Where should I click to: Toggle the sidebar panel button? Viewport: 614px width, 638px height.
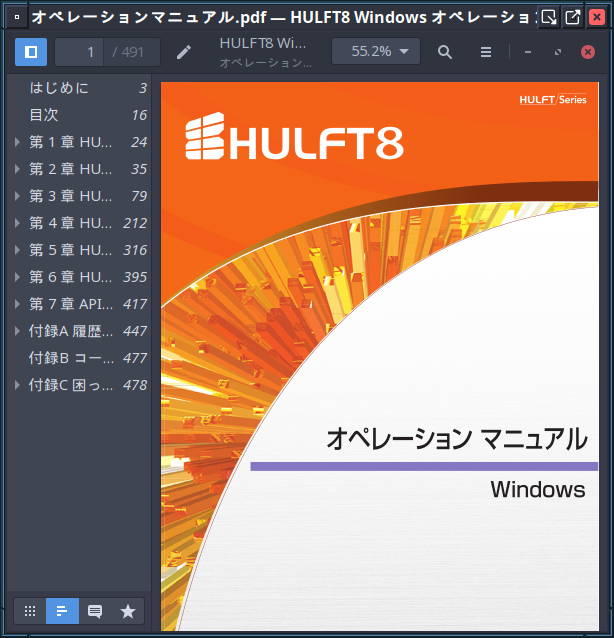pos(31,52)
